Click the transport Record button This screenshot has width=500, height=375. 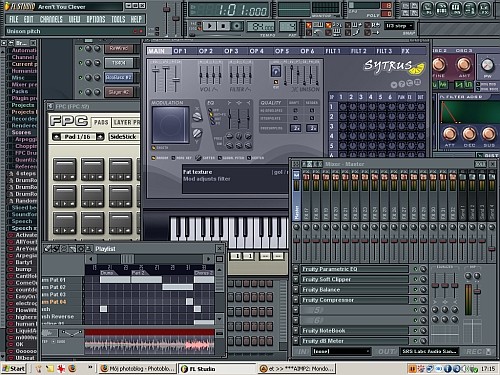(x=237, y=26)
